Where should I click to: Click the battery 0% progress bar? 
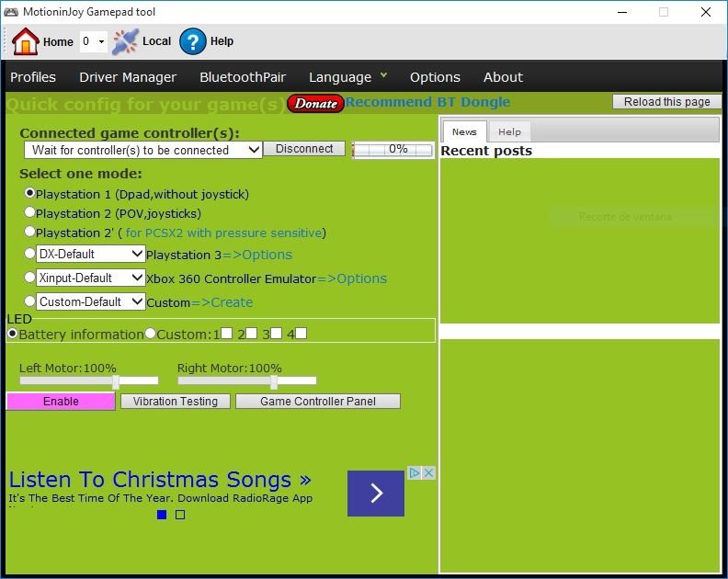pos(392,150)
